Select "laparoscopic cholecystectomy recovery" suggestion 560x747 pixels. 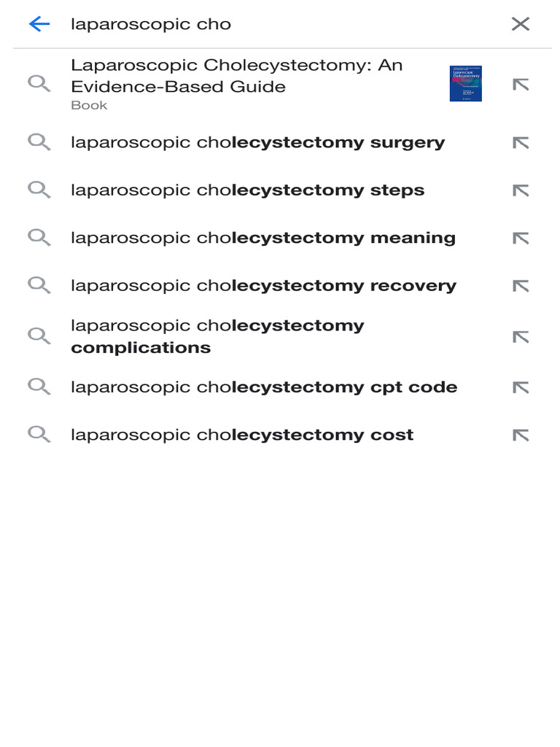click(x=263, y=286)
